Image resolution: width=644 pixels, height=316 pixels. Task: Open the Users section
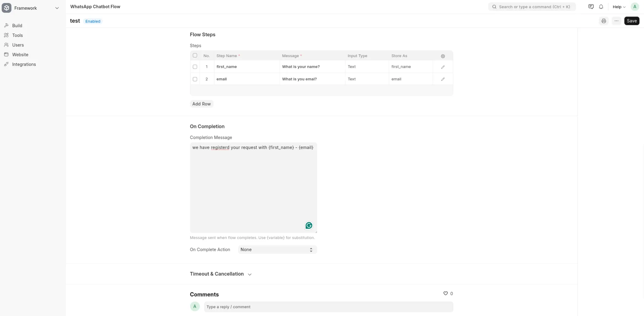pyautogui.click(x=18, y=45)
